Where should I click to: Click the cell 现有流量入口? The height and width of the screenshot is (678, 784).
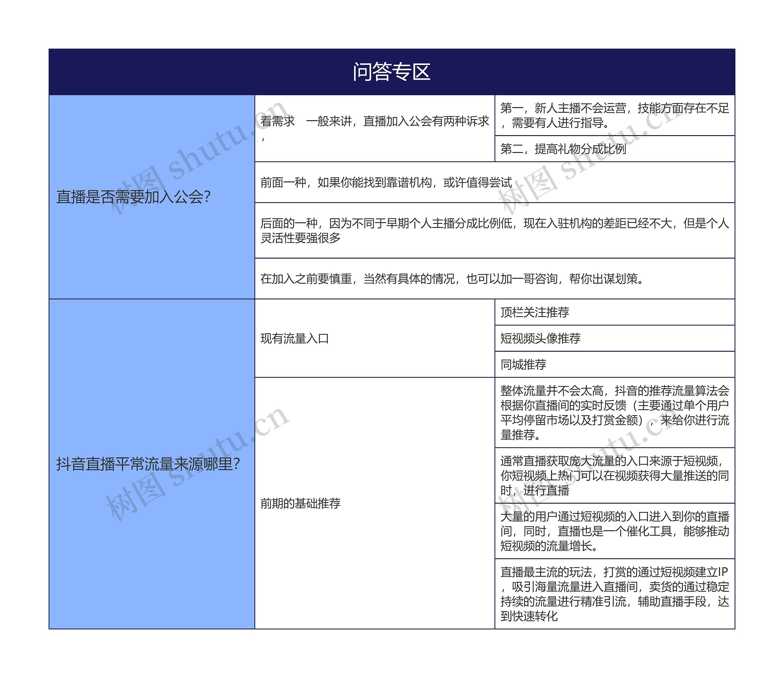click(375, 339)
